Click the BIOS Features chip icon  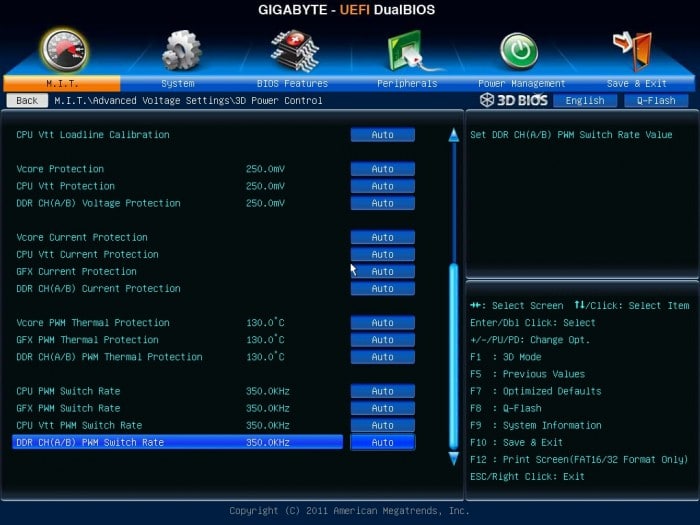(295, 50)
